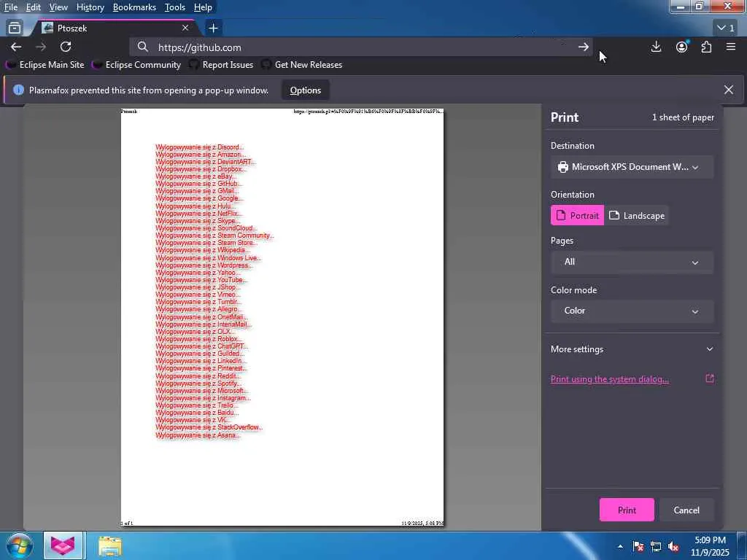This screenshot has height=560, width=747.
Task: Select Portrait orientation
Action: [x=578, y=215]
